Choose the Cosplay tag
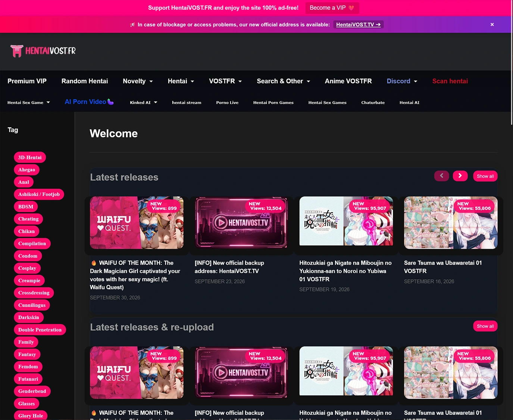This screenshot has width=513, height=420. pyautogui.click(x=27, y=268)
